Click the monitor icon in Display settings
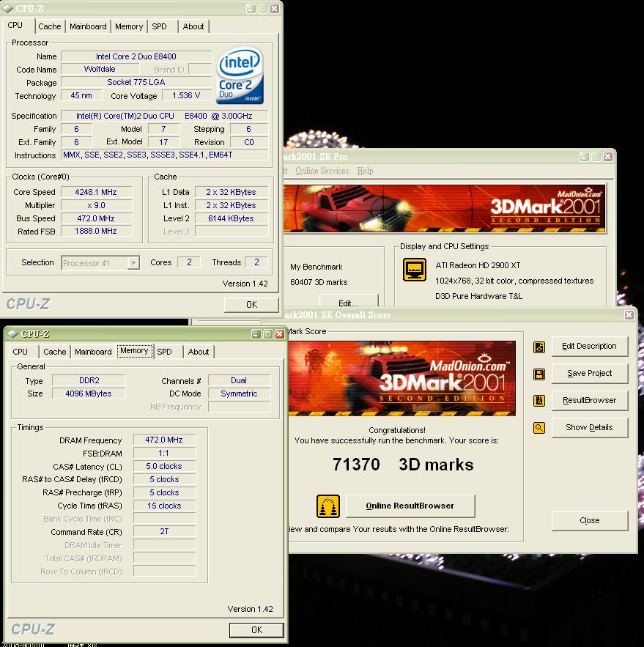The width and height of the screenshot is (644, 647). (x=414, y=270)
